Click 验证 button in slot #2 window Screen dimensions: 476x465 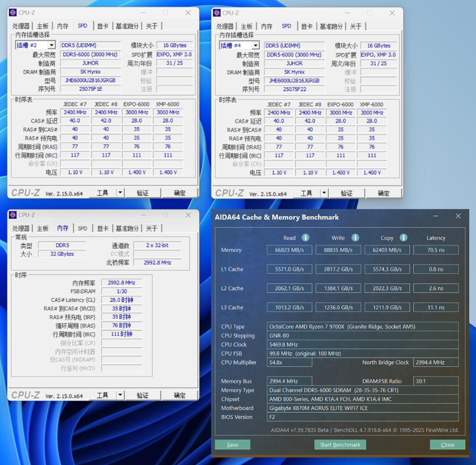click(x=143, y=193)
